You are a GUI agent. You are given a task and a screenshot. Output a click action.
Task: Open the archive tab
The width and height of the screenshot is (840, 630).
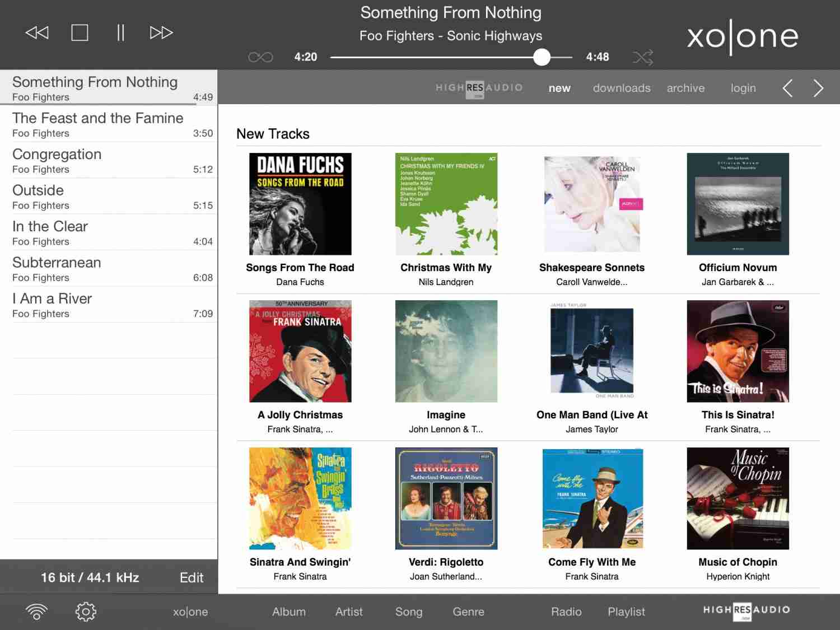(x=685, y=88)
